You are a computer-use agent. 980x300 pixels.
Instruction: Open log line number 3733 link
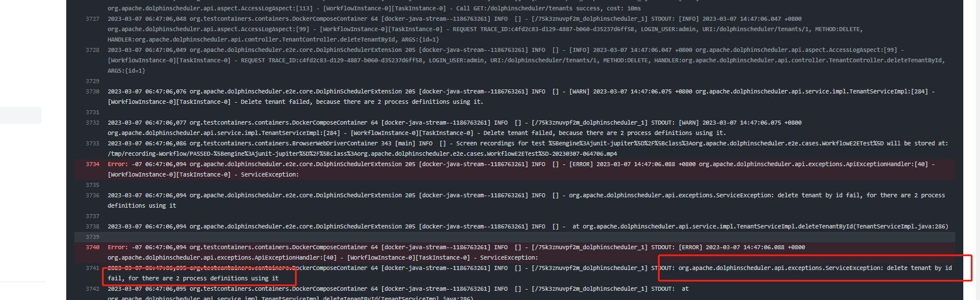92,144
